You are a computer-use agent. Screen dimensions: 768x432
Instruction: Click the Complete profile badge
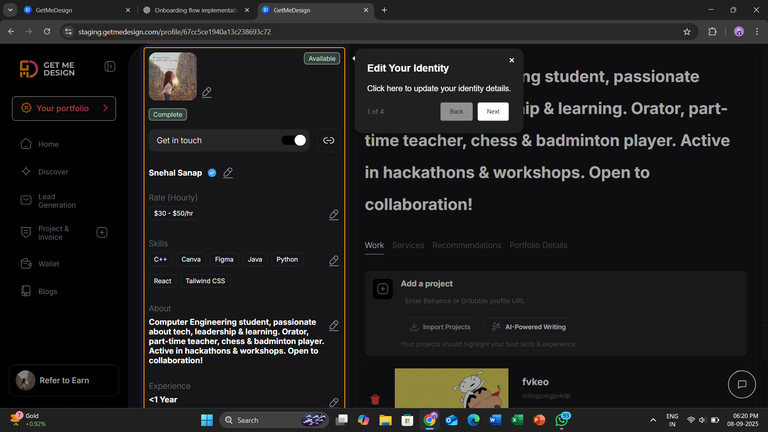coord(168,115)
